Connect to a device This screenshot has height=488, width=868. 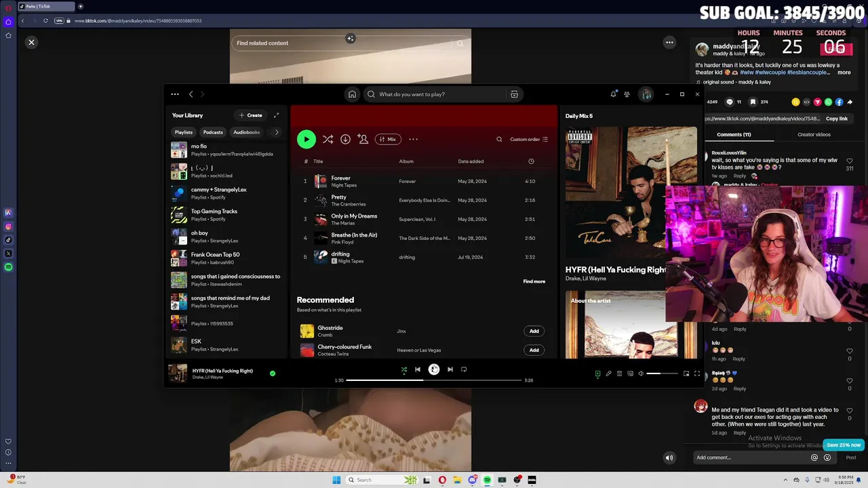[630, 373]
